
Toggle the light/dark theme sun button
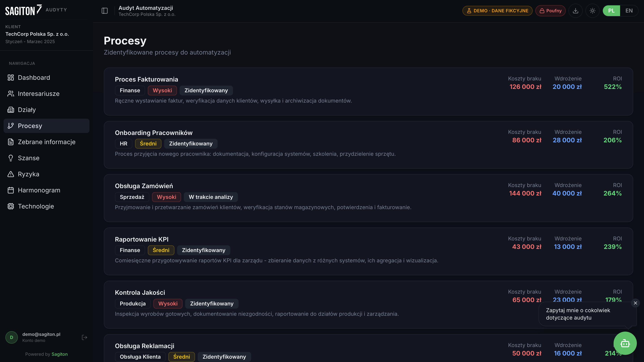(x=593, y=11)
